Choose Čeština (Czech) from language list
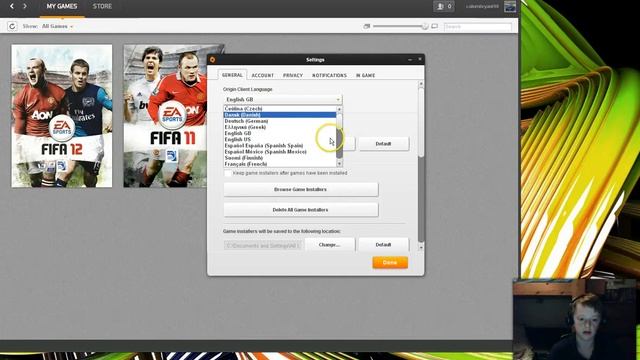The image size is (640, 360). (280, 109)
